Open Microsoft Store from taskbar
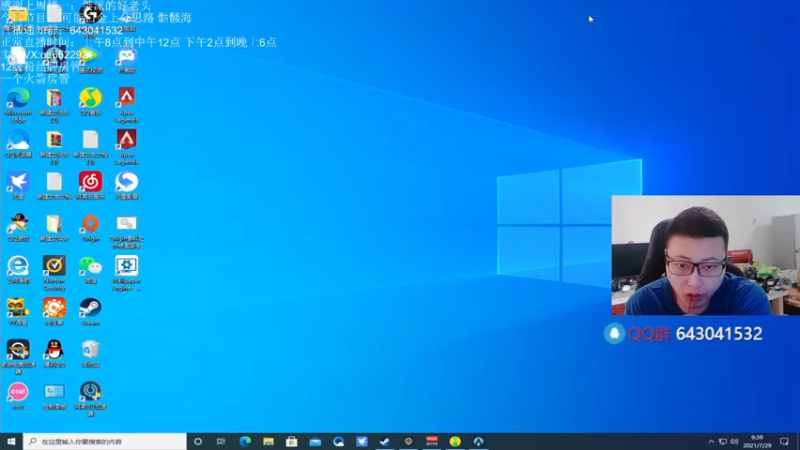Screen dimensions: 800x450 pos(291,441)
